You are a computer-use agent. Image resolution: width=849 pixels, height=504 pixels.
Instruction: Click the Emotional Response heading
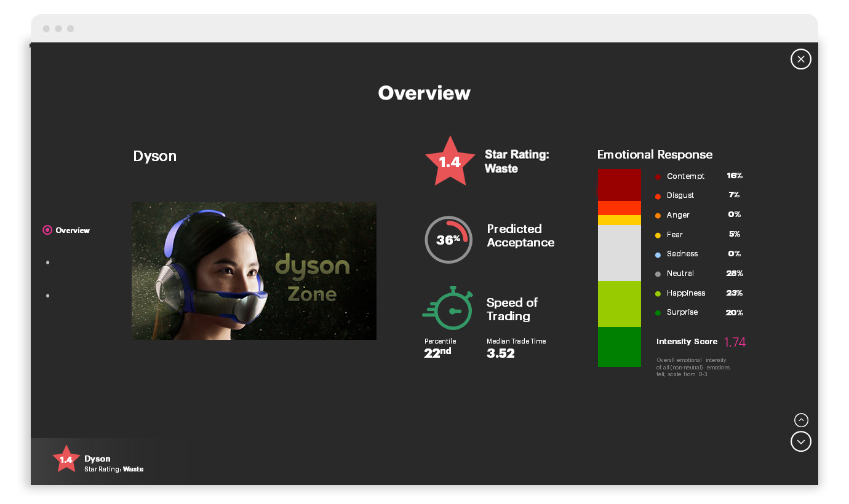[x=655, y=155]
